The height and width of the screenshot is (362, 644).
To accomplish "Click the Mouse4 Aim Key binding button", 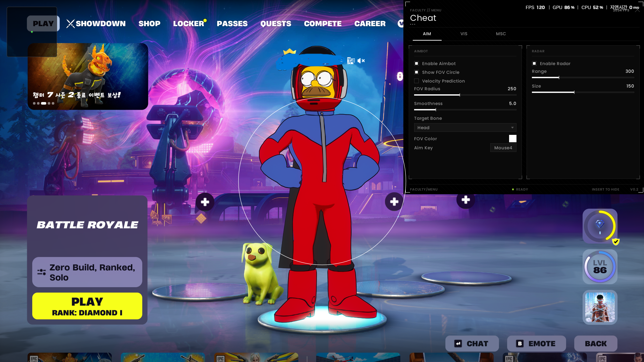I will click(x=503, y=148).
